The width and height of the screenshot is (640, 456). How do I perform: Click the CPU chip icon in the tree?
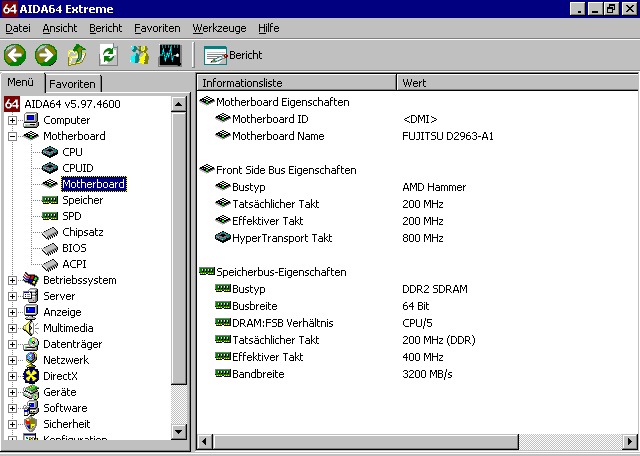coord(50,152)
